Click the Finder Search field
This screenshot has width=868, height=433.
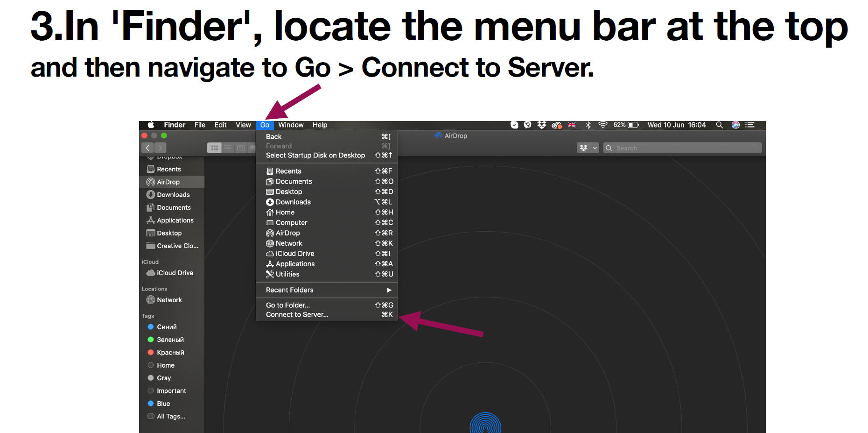click(x=682, y=148)
